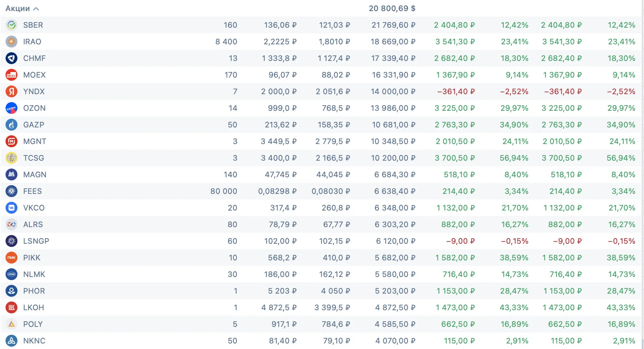Click YNDX position value 14 000,00 ₽

pos(393,91)
